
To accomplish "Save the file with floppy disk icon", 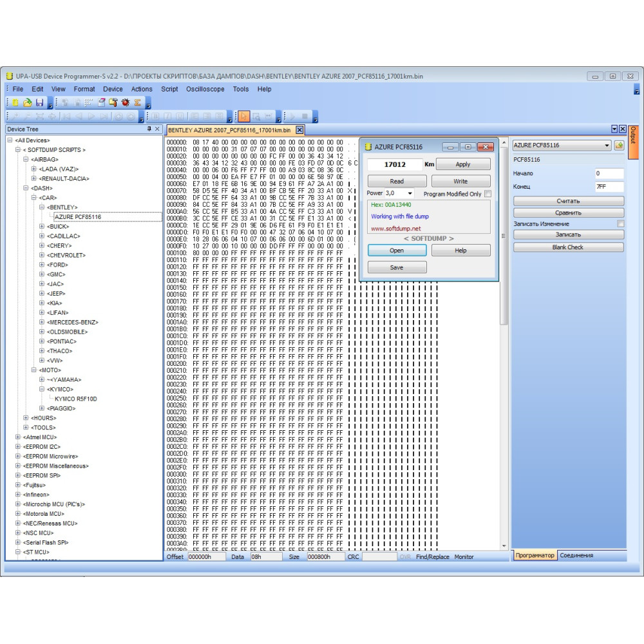I will coord(39,102).
